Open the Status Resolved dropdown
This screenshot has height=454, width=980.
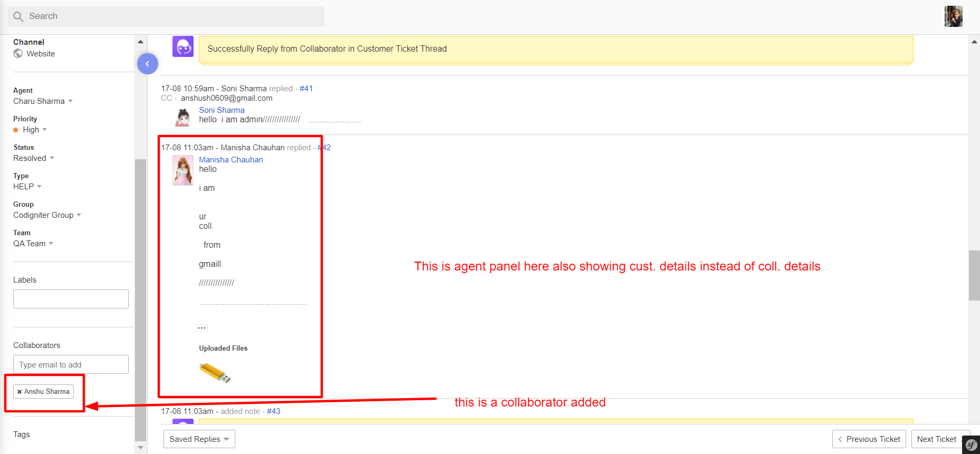[x=34, y=158]
